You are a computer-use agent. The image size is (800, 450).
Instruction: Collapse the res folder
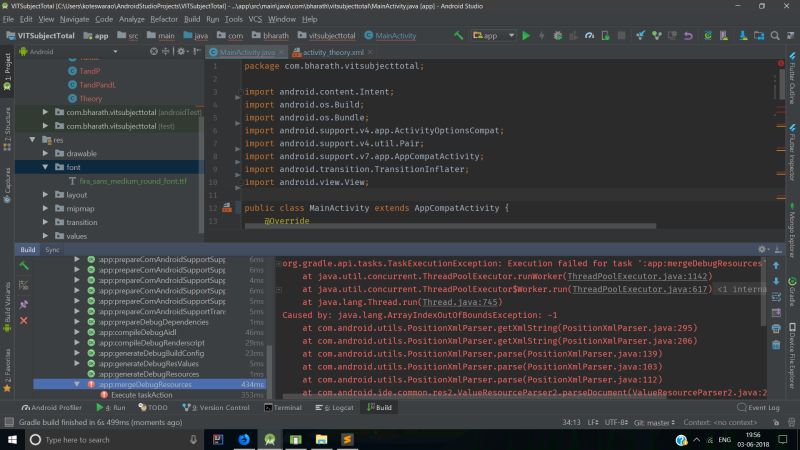[x=32, y=139]
